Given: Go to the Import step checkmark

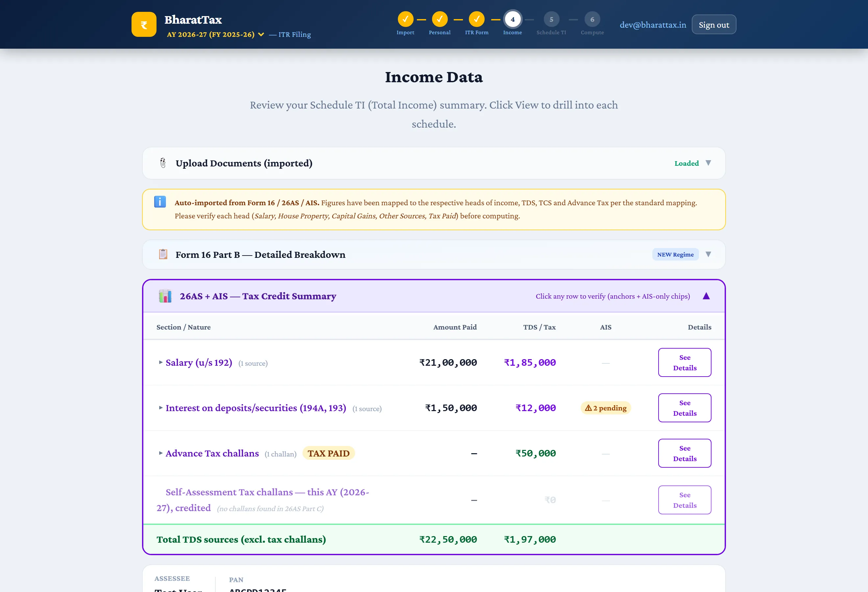Looking at the screenshot, I should (405, 19).
